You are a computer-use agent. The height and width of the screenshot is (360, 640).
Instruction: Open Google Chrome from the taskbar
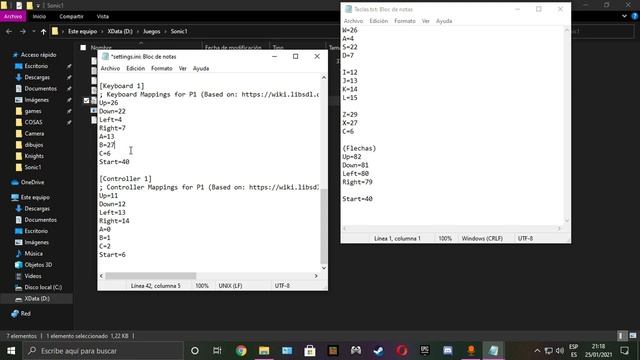pos(241,351)
